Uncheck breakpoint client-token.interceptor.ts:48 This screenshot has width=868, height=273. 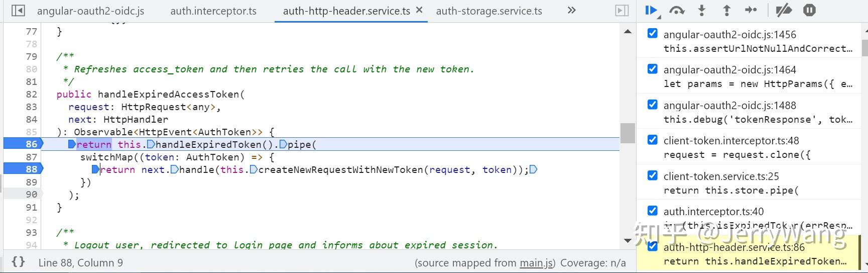click(x=653, y=140)
